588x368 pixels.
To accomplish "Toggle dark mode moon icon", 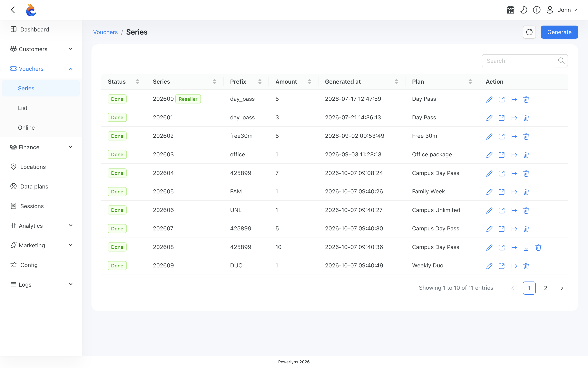I will pos(524,10).
